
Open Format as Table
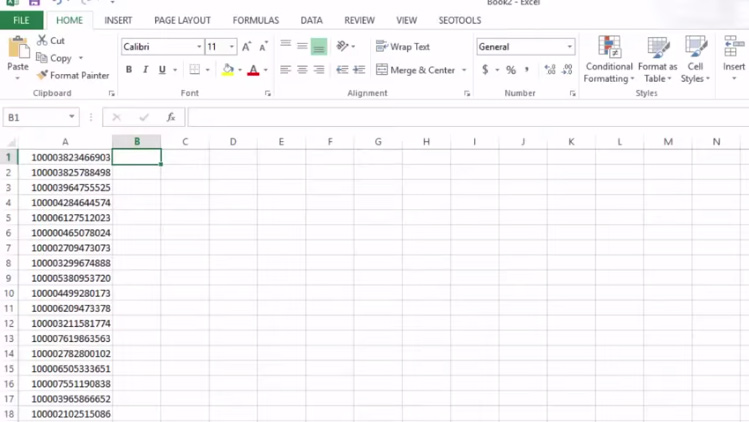click(657, 59)
